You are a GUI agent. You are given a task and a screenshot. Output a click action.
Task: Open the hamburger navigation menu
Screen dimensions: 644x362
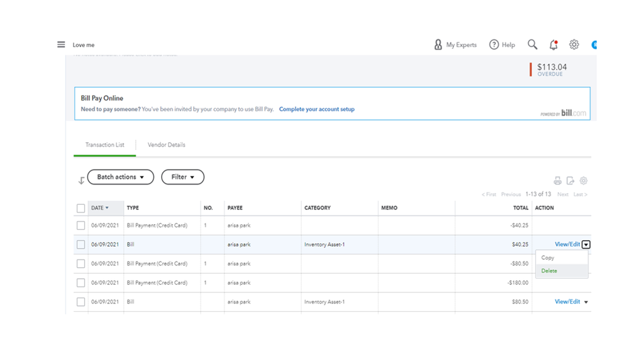point(61,44)
